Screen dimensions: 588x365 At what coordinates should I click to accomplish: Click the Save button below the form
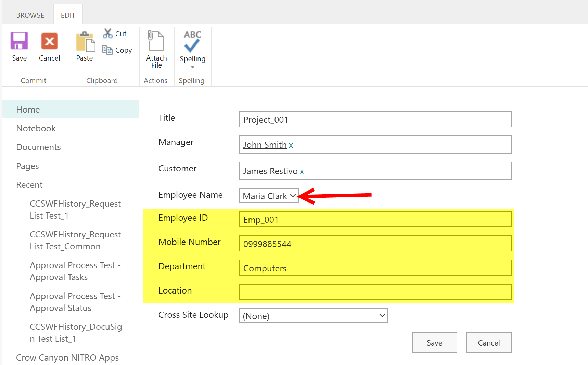(x=434, y=342)
